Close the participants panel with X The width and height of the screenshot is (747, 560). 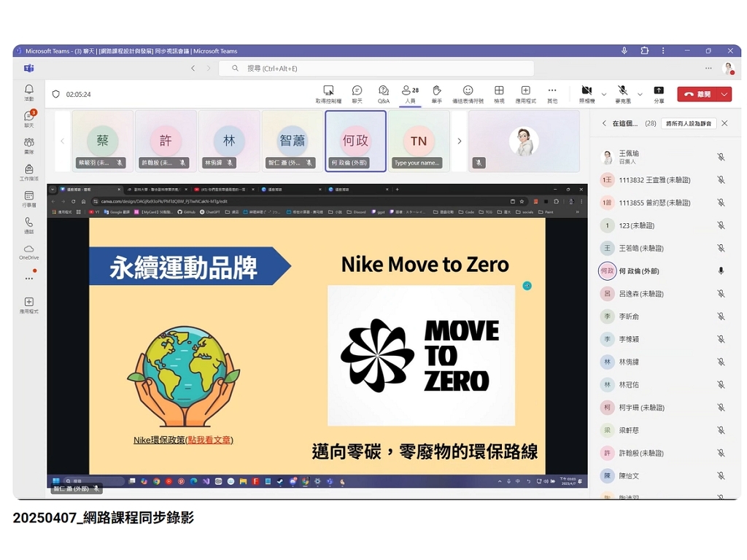point(724,123)
